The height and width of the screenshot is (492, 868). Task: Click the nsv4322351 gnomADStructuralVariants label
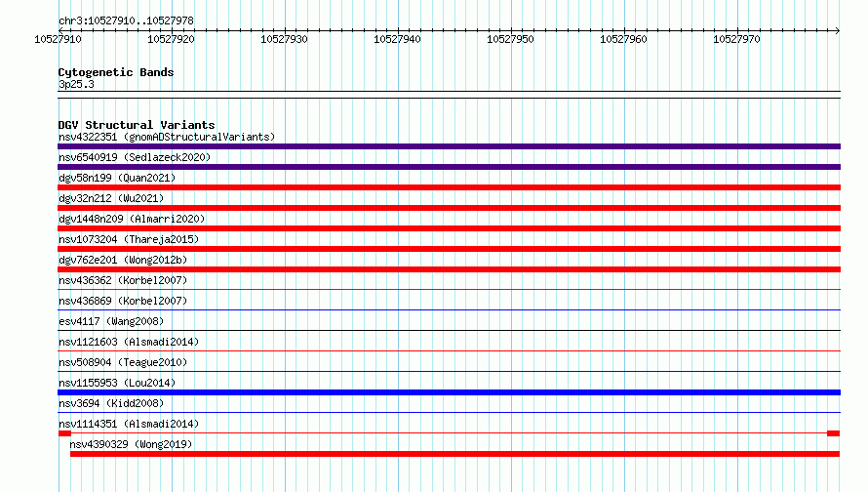point(167,137)
